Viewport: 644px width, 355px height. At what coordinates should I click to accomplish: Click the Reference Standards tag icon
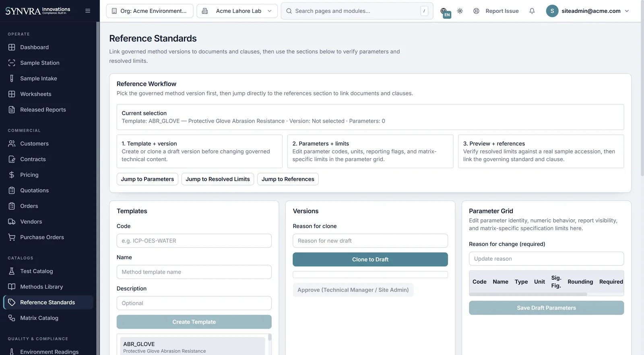point(12,302)
